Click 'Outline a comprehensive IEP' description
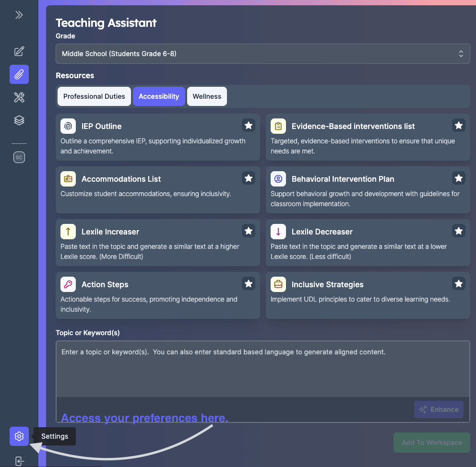 (153, 146)
